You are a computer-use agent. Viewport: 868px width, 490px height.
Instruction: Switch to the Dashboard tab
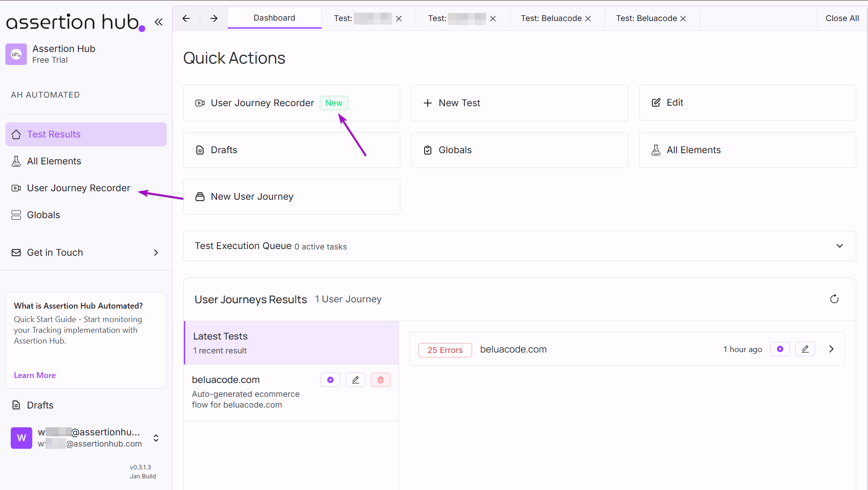(274, 18)
